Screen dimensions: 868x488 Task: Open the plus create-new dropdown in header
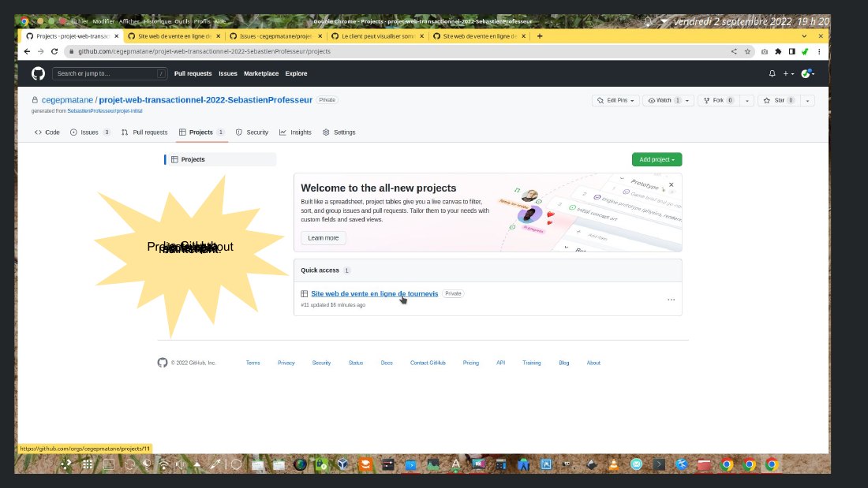788,73
